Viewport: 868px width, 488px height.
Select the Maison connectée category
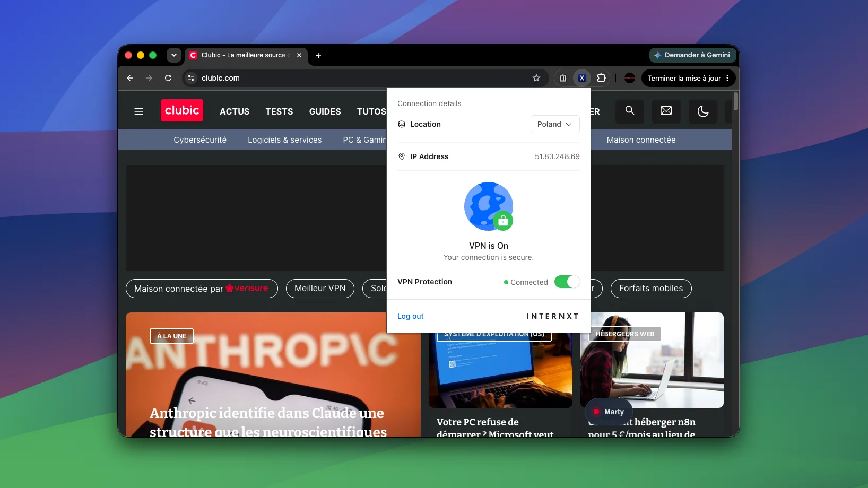641,140
